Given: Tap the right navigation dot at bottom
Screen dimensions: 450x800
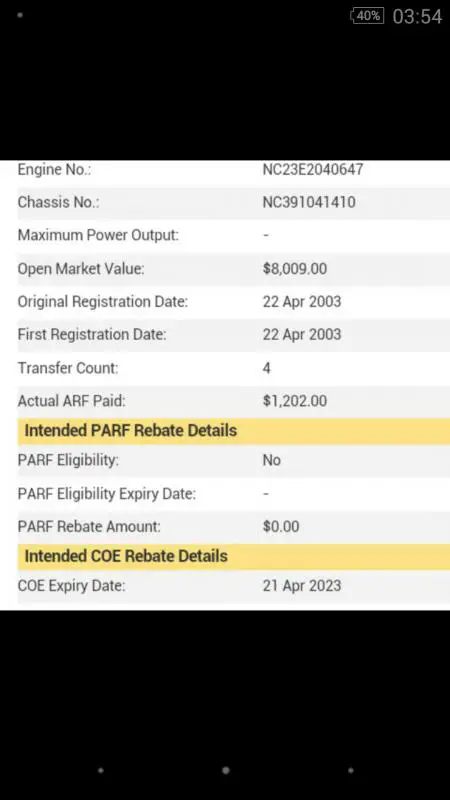Looking at the screenshot, I should pyautogui.click(x=351, y=770).
